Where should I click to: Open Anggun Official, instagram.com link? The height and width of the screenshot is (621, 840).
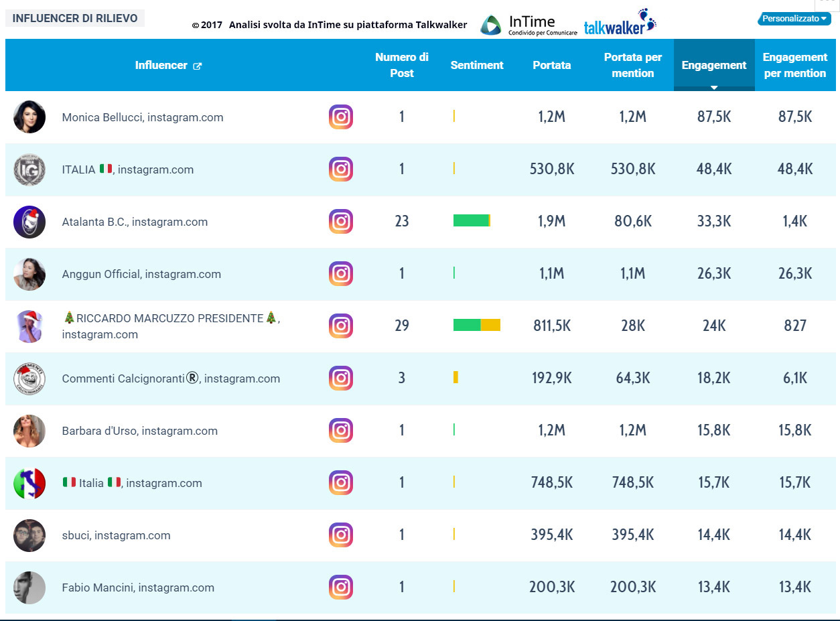(x=141, y=274)
